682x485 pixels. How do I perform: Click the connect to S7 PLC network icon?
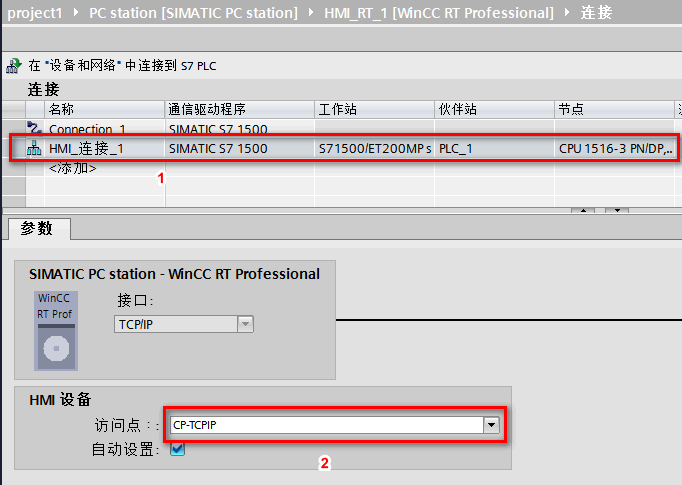(13, 66)
